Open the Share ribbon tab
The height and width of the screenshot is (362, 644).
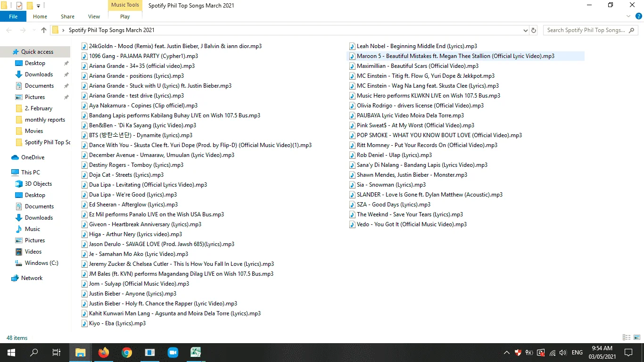tap(67, 16)
